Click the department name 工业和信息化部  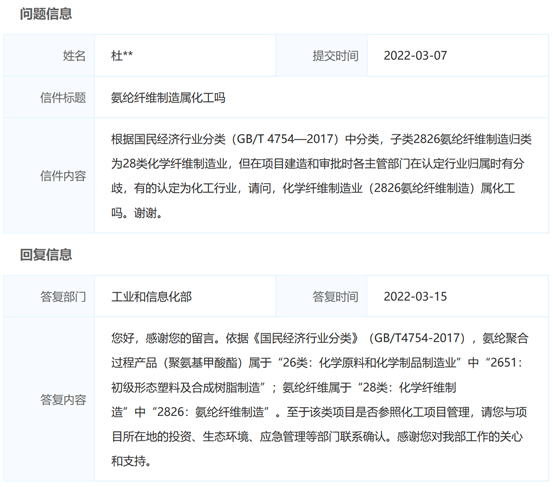151,297
